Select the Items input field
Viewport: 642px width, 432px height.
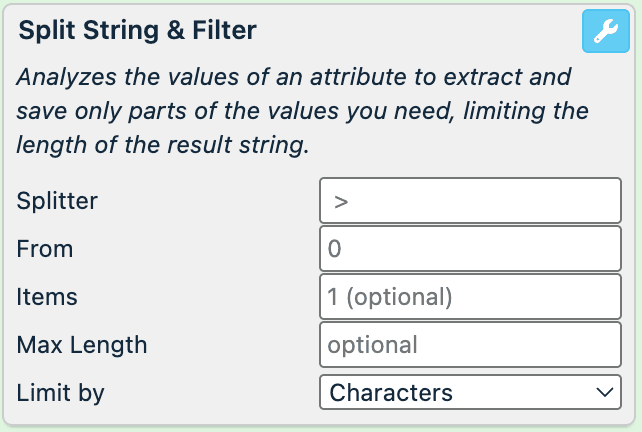[470, 297]
